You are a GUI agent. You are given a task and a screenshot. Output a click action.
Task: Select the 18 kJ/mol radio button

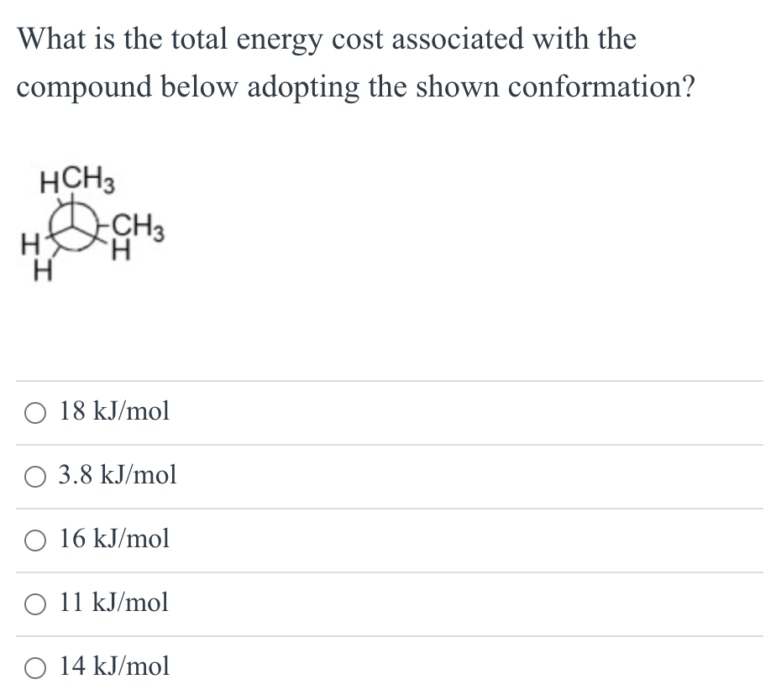[x=34, y=412]
